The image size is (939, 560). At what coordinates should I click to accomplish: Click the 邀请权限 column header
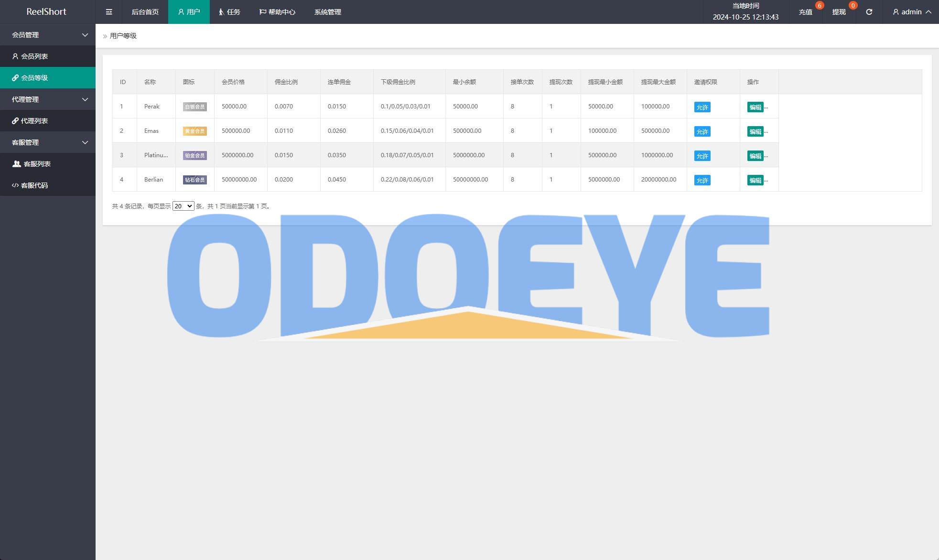click(713, 82)
